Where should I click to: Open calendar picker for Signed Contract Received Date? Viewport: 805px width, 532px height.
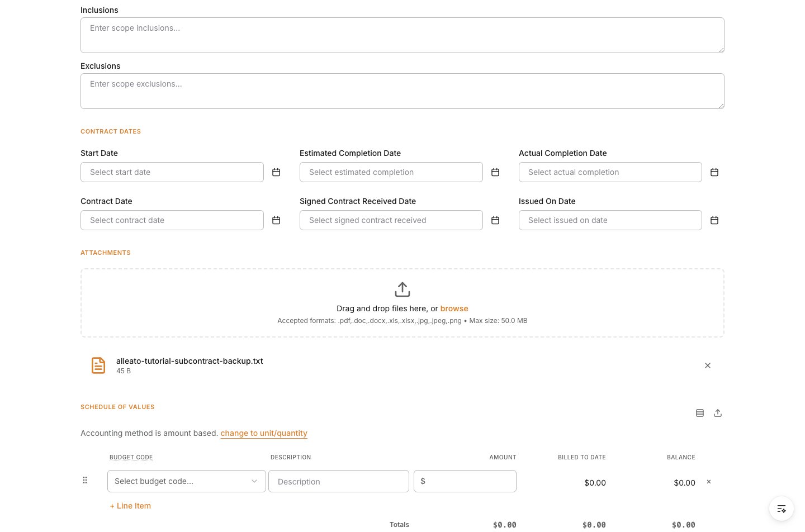tap(495, 220)
